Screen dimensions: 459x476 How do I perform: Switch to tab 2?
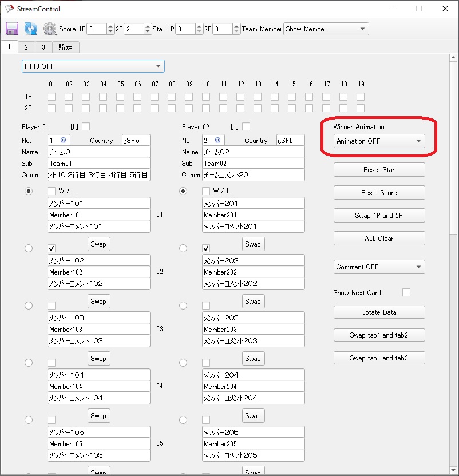[x=26, y=47]
